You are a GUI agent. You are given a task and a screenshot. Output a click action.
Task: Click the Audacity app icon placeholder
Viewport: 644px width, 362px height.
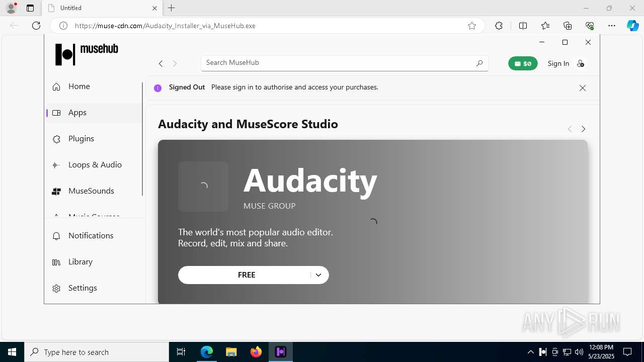pos(203,187)
